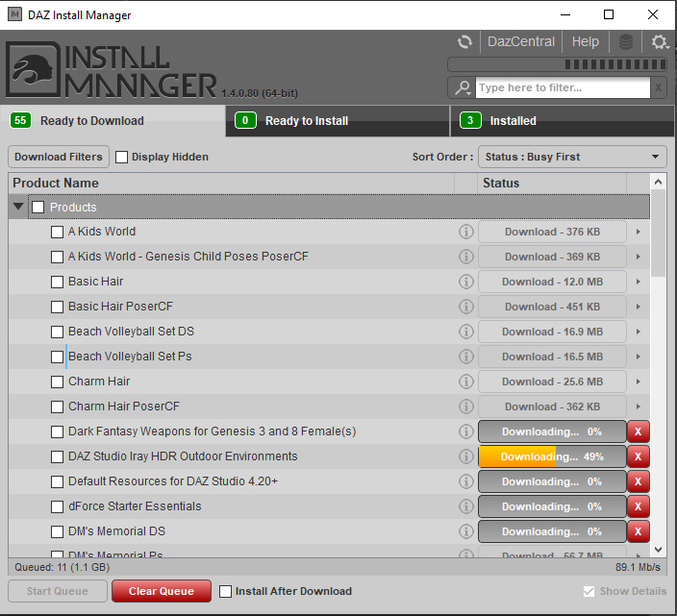This screenshot has width=677, height=616.
Task: Click the database stack icon
Action: pyautogui.click(x=626, y=42)
